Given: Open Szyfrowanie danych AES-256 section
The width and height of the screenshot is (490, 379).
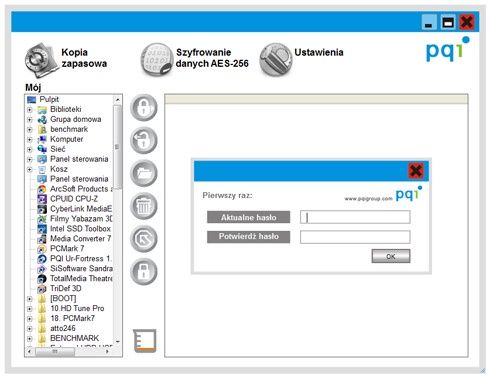Looking at the screenshot, I should [x=195, y=59].
